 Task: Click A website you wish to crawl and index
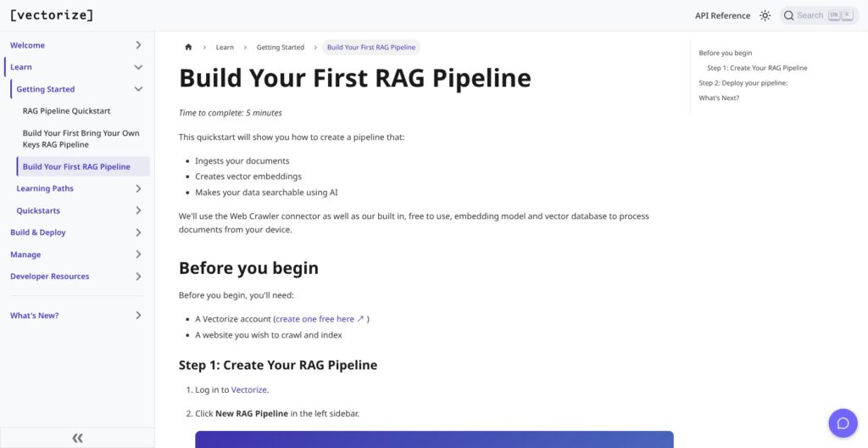coord(269,335)
